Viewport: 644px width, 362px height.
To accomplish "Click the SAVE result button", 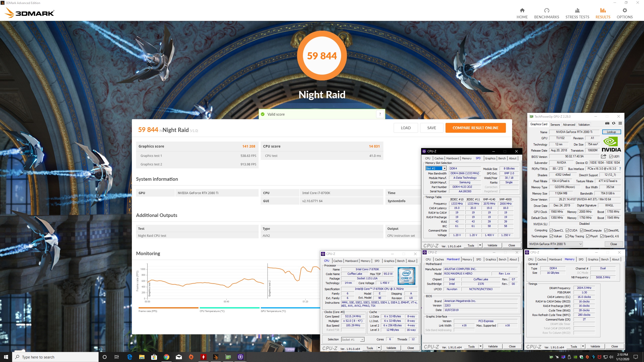I will coord(431,128).
